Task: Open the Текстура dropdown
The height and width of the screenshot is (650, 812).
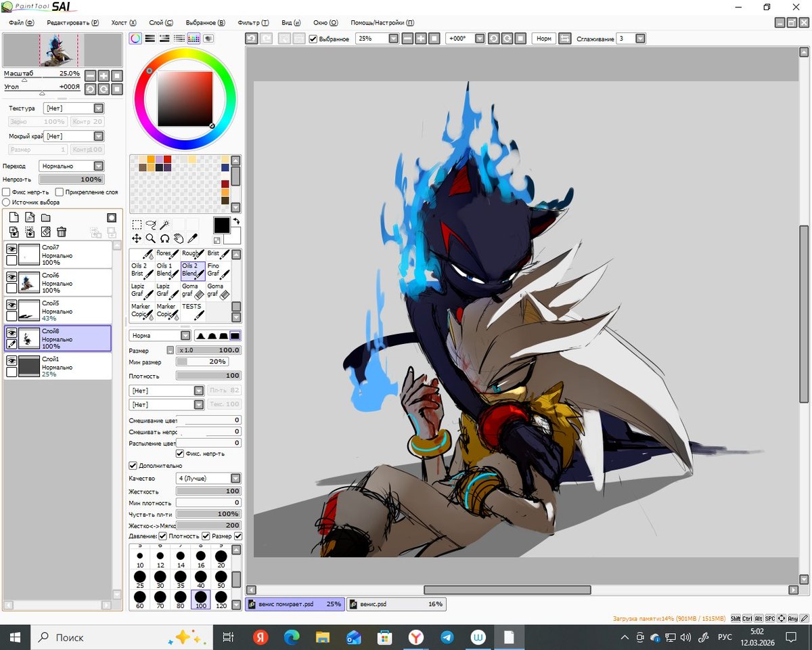Action: click(74, 108)
